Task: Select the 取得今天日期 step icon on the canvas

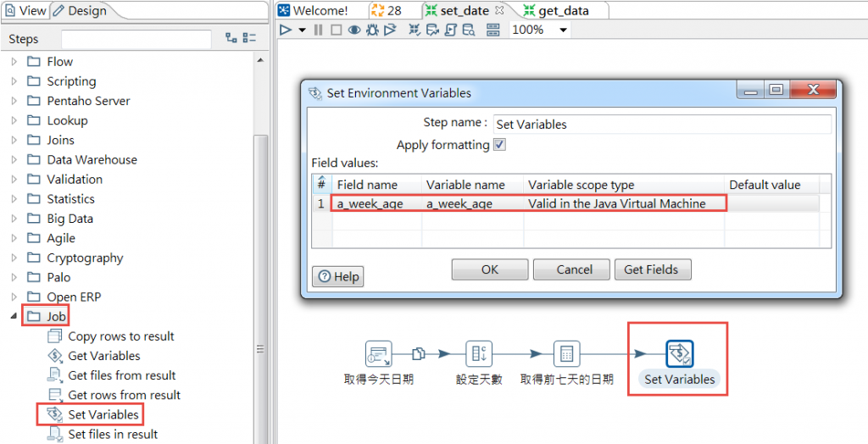Action: pyautogui.click(x=379, y=354)
